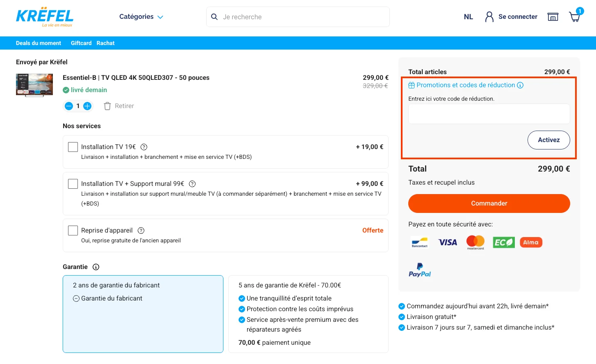Image resolution: width=596 pixels, height=364 pixels.
Task: Click the Retirer text link
Action: click(x=124, y=106)
